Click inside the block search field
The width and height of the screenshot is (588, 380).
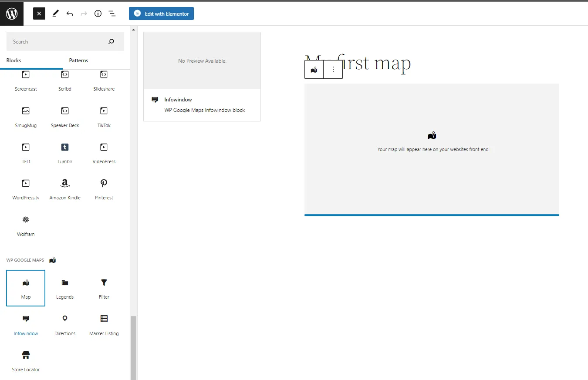click(x=61, y=41)
